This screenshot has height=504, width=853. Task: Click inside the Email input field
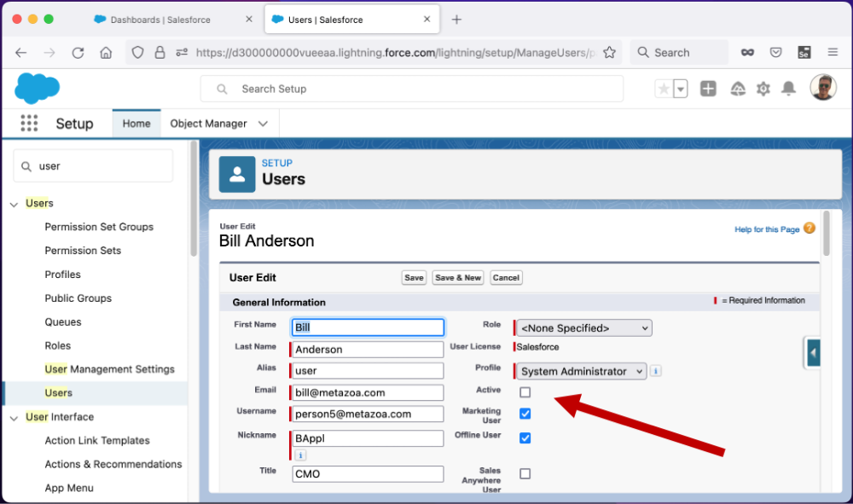[x=367, y=391]
